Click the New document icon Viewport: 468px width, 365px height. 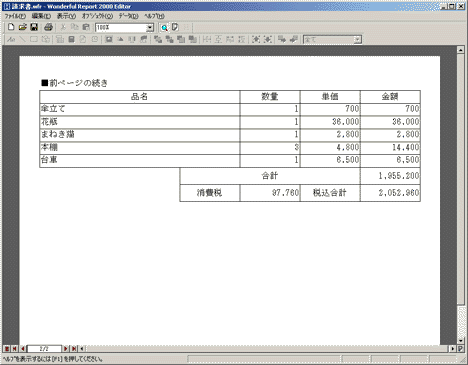[x=11, y=27]
